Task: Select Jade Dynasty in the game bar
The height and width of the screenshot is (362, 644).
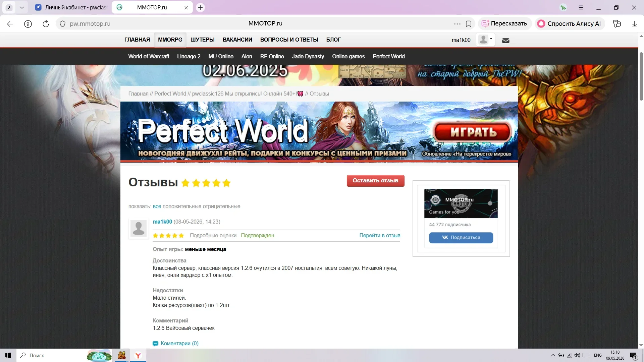Action: click(308, 56)
